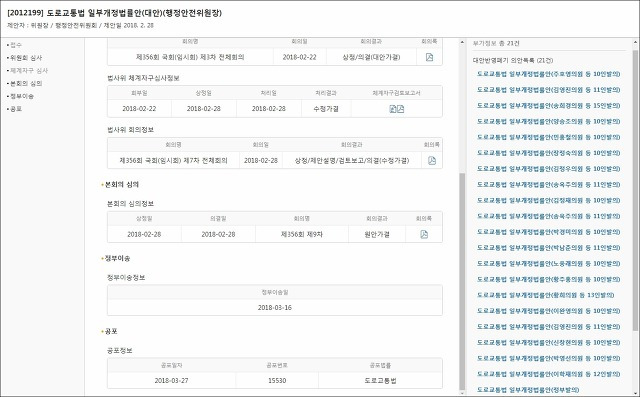The image size is (640, 397).
Task: Click main content vertical scrollbar thumb
Action: 462,282
